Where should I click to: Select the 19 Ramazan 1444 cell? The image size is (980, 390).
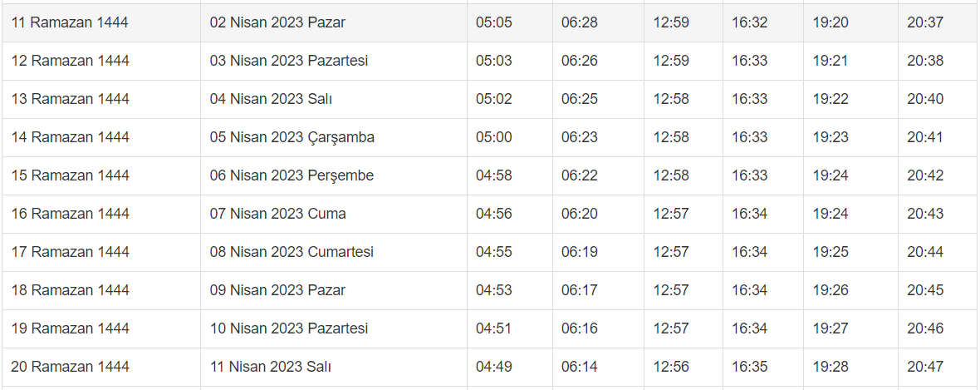point(71,328)
